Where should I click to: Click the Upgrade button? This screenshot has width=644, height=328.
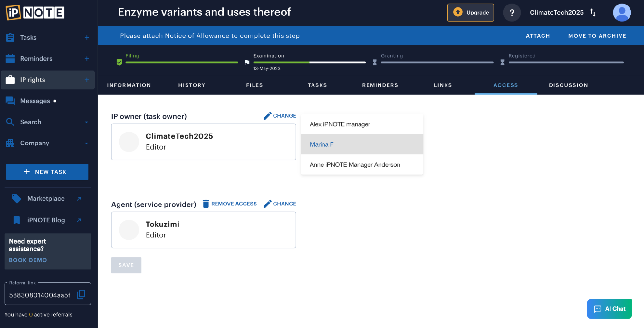click(x=470, y=13)
